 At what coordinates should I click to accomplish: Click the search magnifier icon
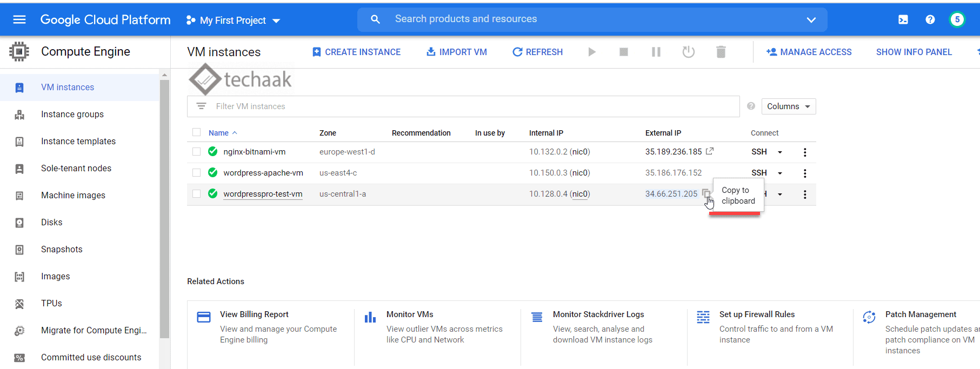coord(375,19)
